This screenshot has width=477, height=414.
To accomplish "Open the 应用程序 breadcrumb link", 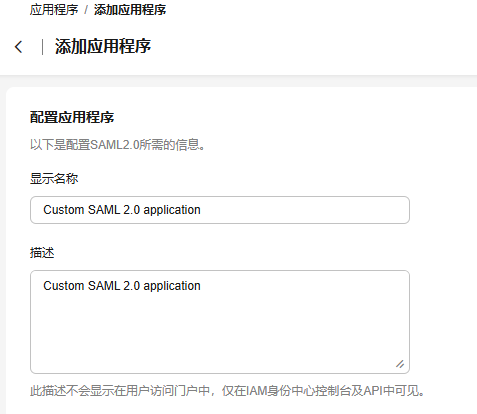I will (x=54, y=10).
